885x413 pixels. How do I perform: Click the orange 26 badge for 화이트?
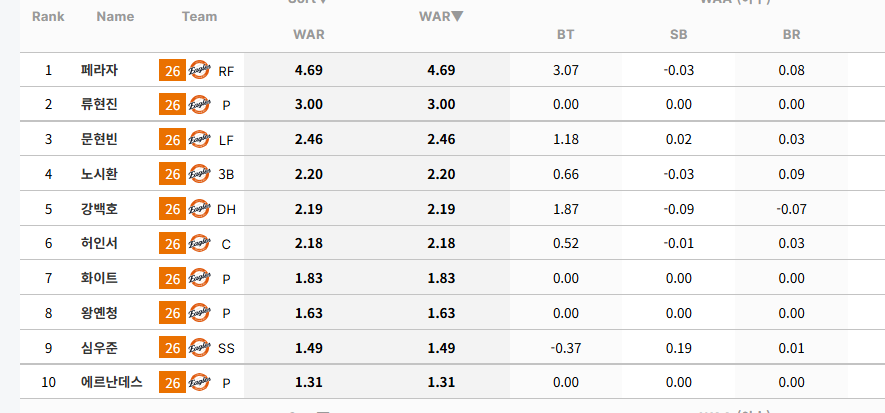172,279
